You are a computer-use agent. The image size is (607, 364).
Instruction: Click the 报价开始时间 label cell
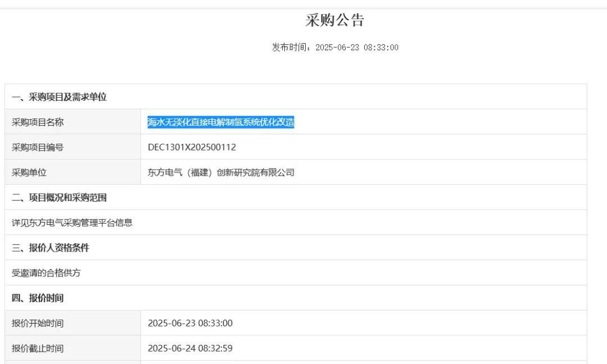click(73, 323)
